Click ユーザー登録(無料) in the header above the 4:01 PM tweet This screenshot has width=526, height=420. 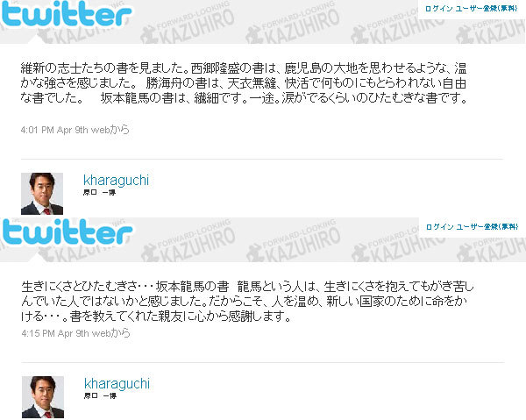(x=487, y=9)
